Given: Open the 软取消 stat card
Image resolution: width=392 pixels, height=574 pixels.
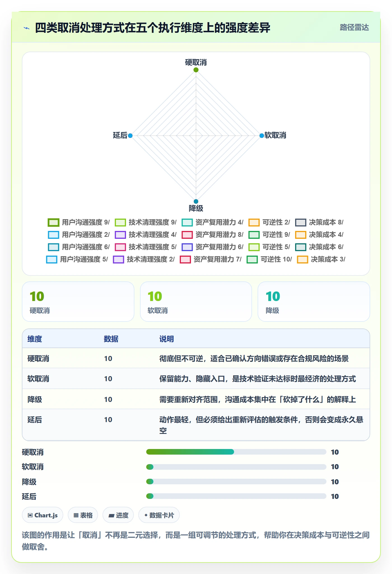Looking at the screenshot, I should [196, 302].
